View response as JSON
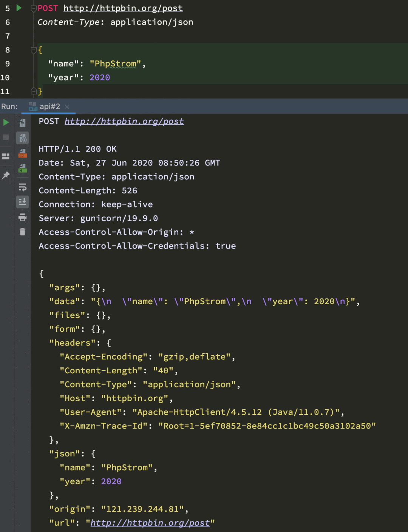This screenshot has height=532, width=408. click(x=23, y=138)
